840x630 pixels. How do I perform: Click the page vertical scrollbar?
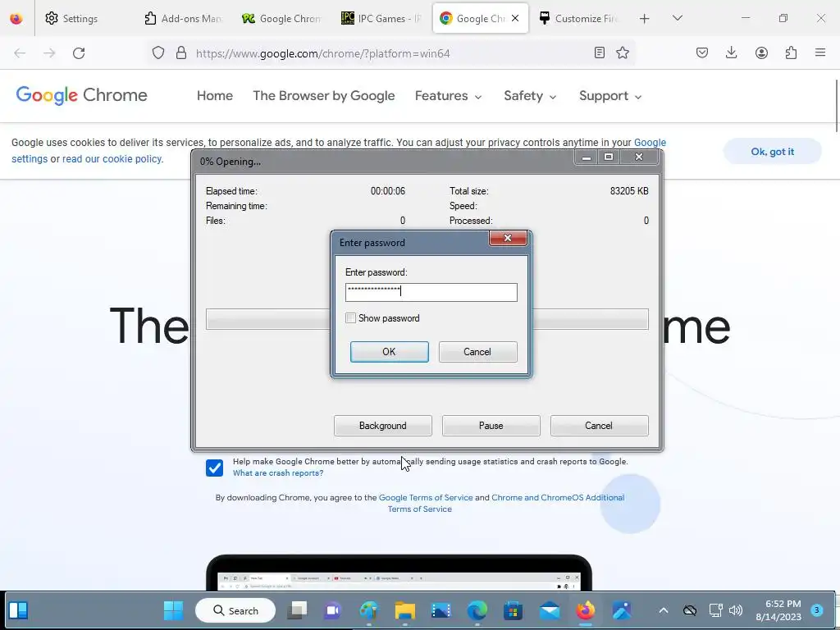(x=837, y=106)
